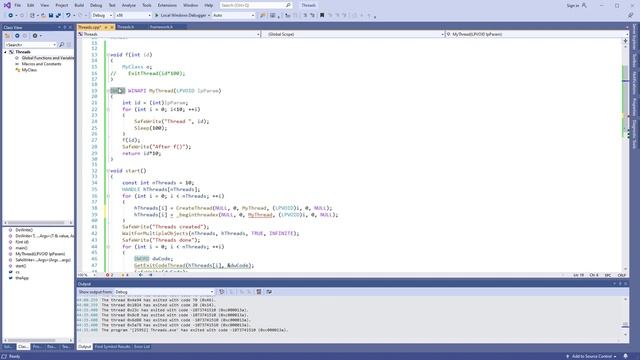This screenshot has height=360, width=640.
Task: Click the Navigate Backward toolbar icon
Action: 11,15
